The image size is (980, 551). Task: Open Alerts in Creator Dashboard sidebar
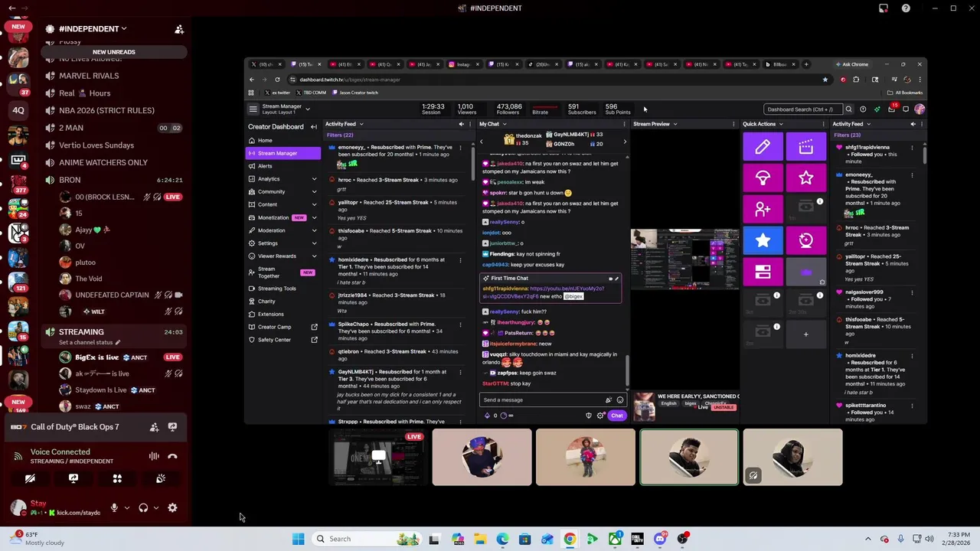[283, 166]
